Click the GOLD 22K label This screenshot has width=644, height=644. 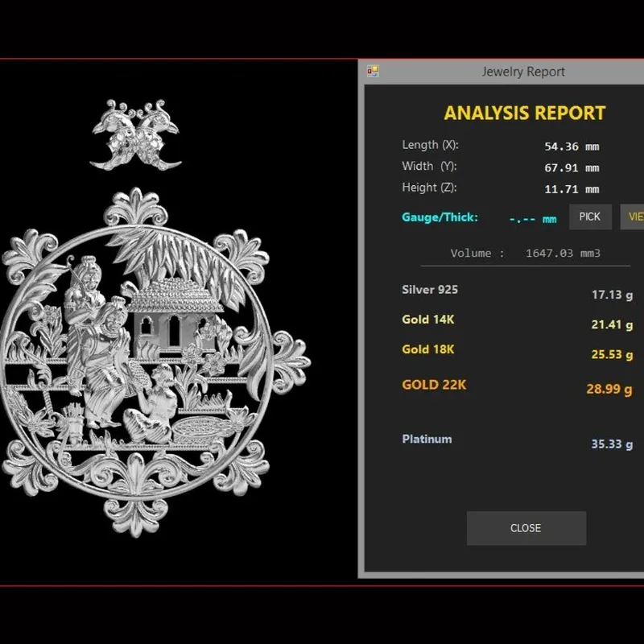coord(434,385)
